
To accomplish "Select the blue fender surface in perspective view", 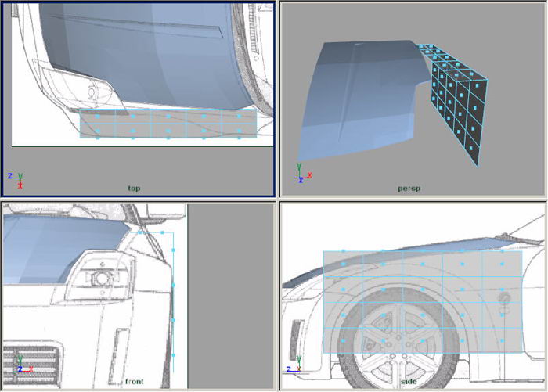I will point(360,102).
